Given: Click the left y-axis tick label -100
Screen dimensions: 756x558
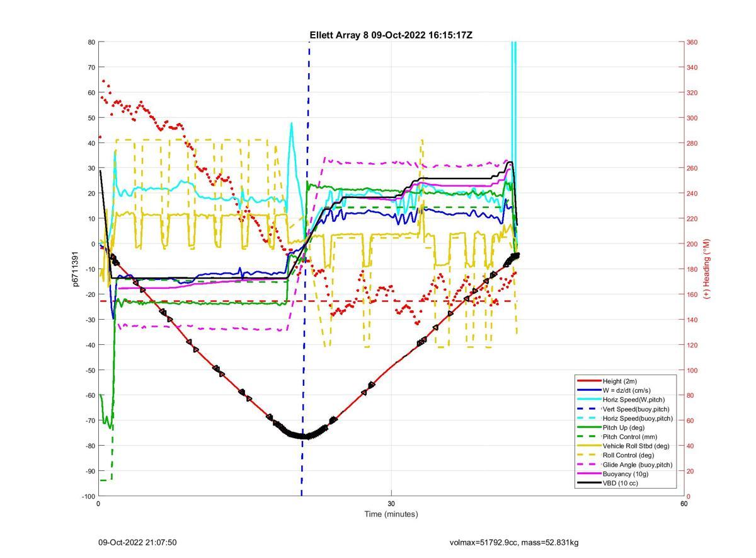Looking at the screenshot, I should click(88, 496).
